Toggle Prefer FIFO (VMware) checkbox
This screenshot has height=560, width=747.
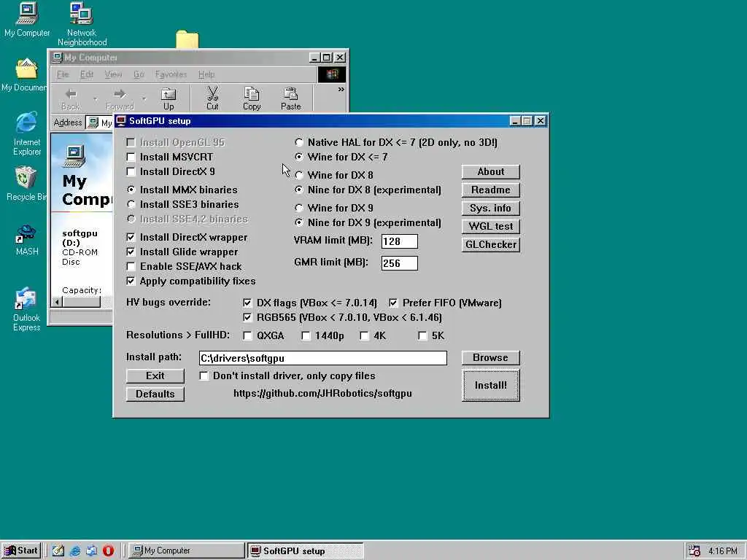[393, 303]
